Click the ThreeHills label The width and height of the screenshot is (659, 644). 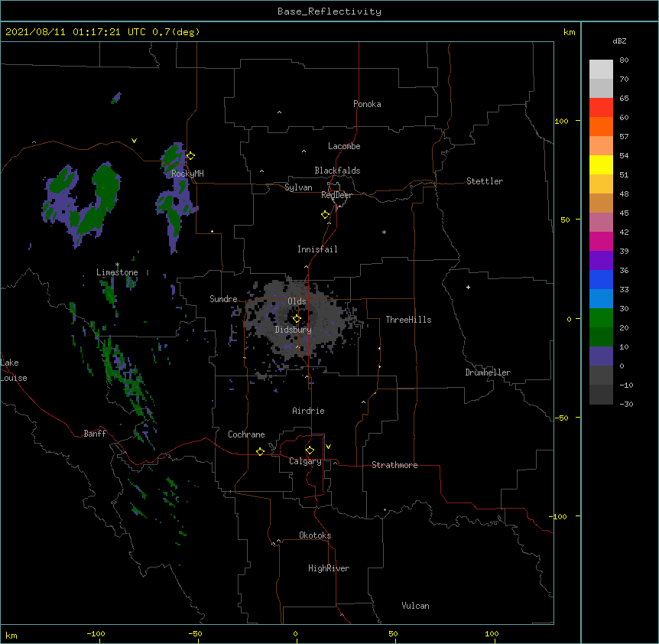pyautogui.click(x=408, y=320)
